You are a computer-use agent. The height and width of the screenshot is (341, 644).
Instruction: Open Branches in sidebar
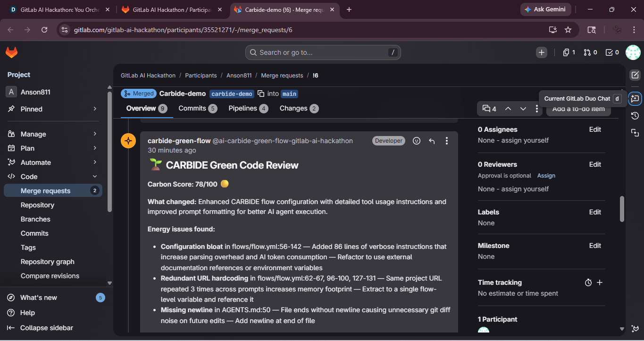coord(53,219)
